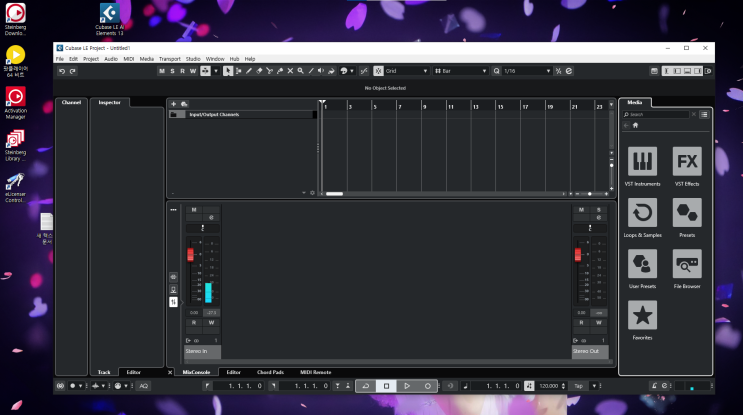Open Loops & Samples in Media
The width and height of the screenshot is (743, 415).
[642, 212]
